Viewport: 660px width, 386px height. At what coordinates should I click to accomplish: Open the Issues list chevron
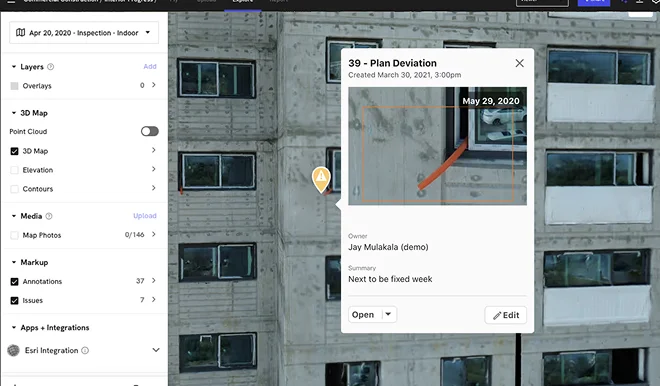tap(154, 300)
